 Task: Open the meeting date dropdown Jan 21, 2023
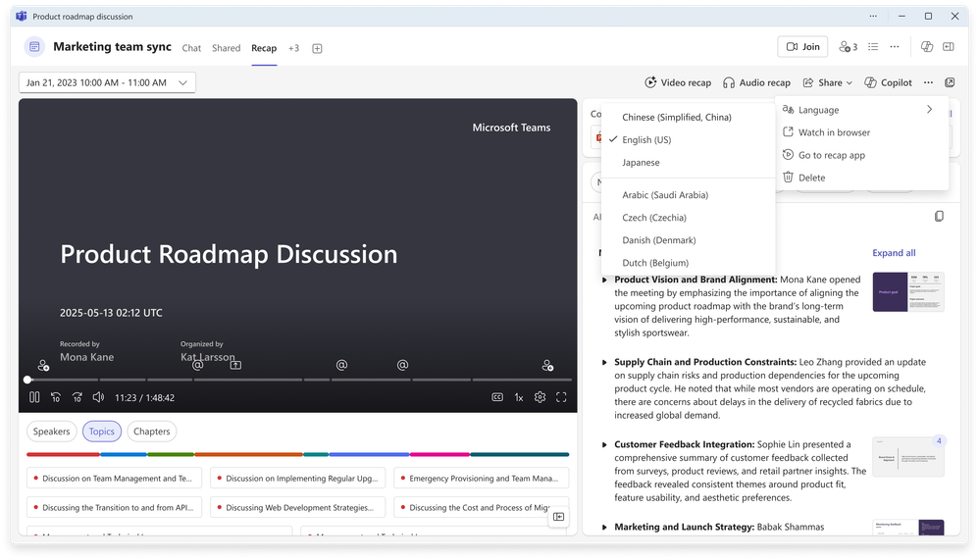[107, 82]
